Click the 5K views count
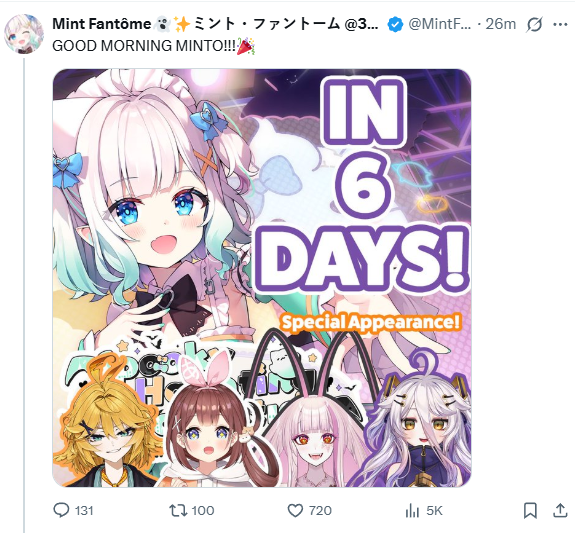The width and height of the screenshot is (575, 533). click(435, 511)
